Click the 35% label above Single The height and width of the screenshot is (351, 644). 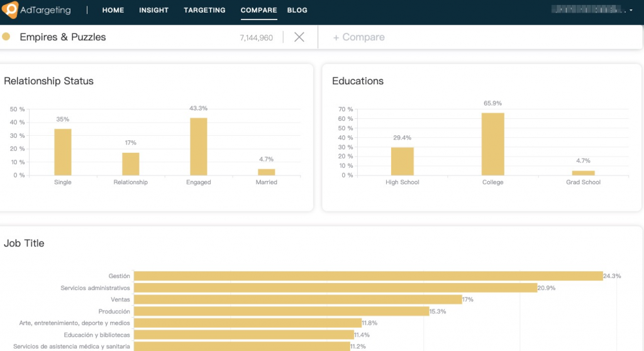coord(63,119)
